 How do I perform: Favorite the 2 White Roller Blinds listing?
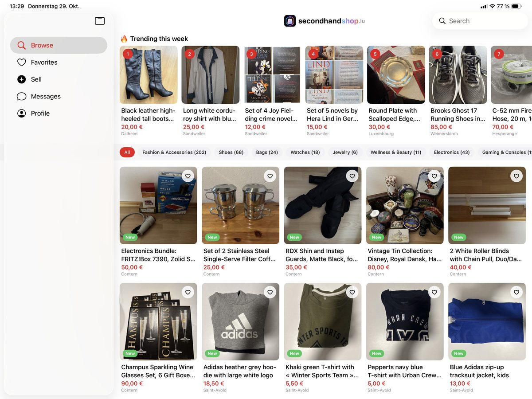pos(516,176)
